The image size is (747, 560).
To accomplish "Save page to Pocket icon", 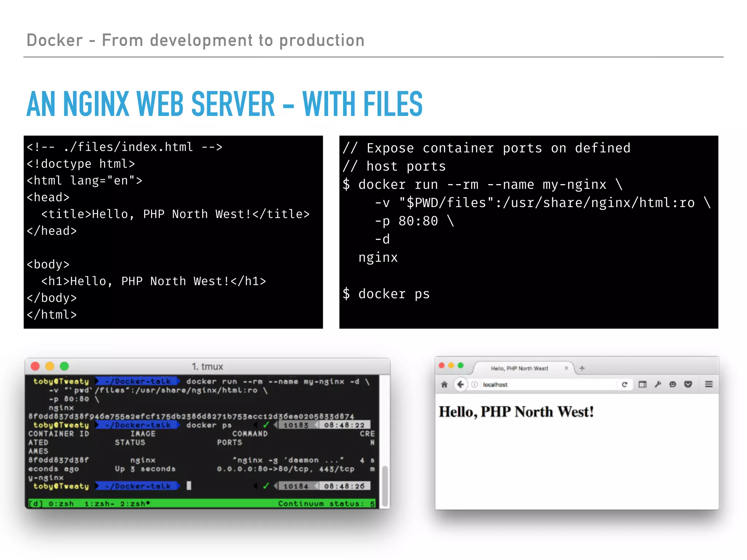I will coord(688,384).
